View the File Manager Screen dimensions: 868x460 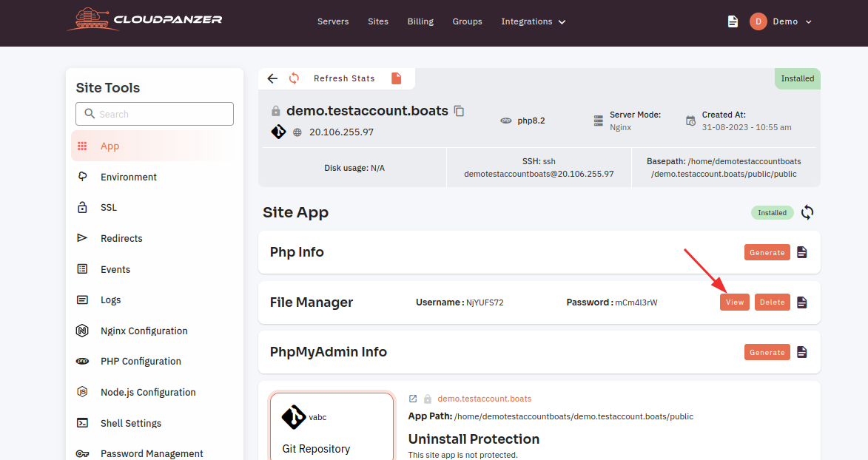735,302
